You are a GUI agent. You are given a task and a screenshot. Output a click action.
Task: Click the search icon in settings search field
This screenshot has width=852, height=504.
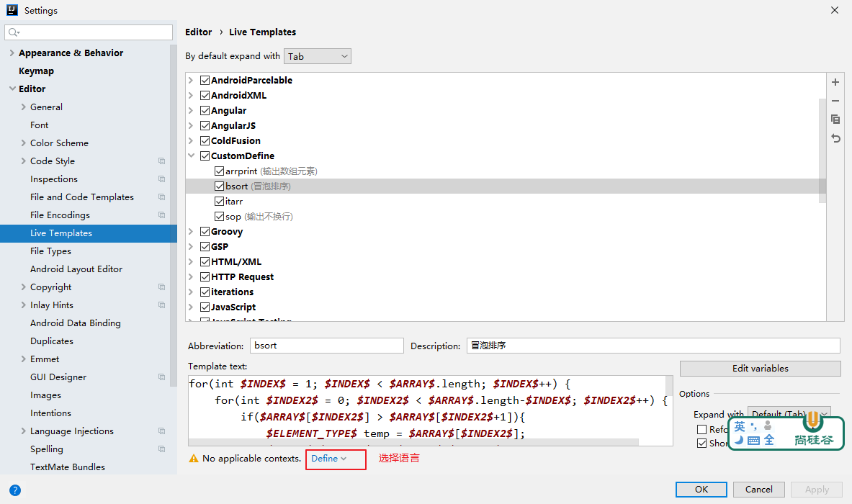click(x=14, y=32)
